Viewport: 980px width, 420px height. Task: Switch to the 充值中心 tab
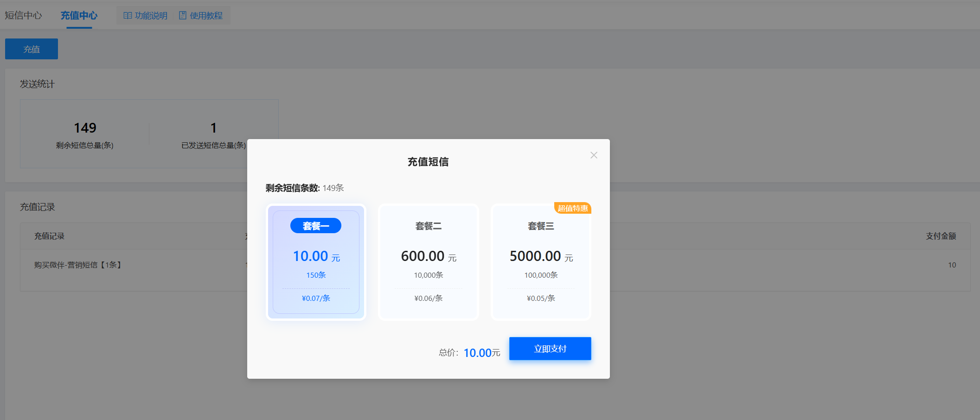[x=79, y=15]
